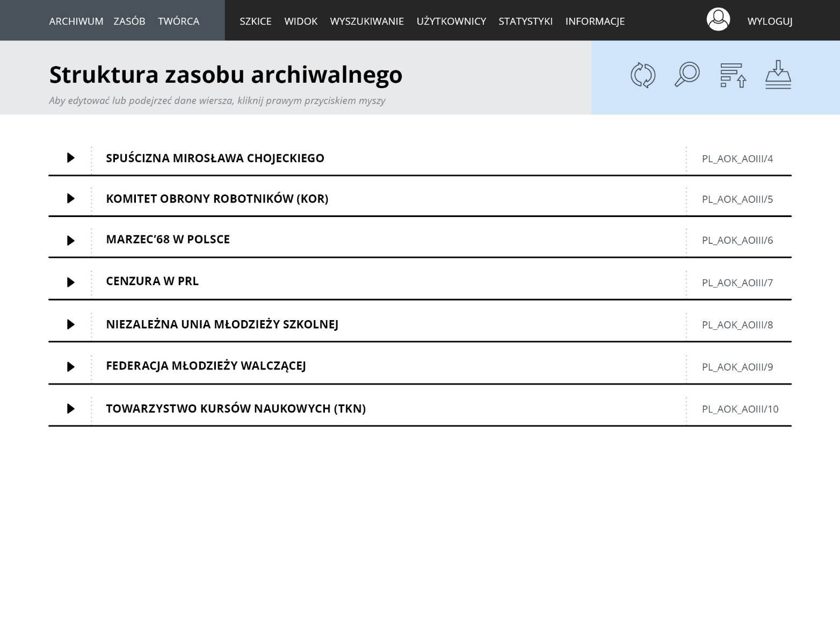Click the refresh arrows icon
Viewport: 840px width, 630px height.
tap(643, 75)
